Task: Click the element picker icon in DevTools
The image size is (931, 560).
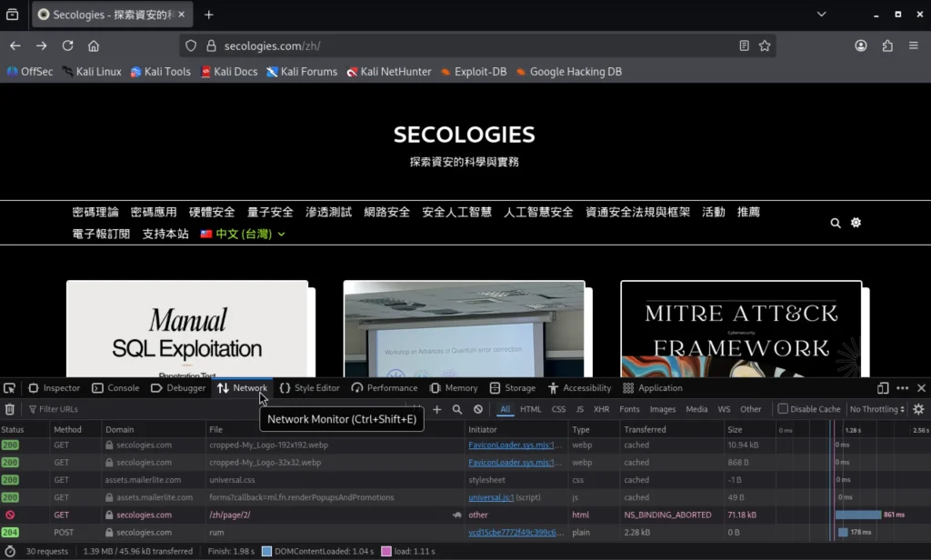Action: [10, 388]
